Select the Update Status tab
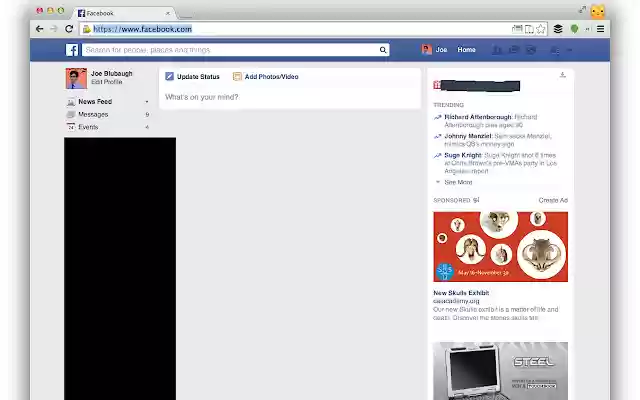The image size is (640, 400). click(192, 76)
